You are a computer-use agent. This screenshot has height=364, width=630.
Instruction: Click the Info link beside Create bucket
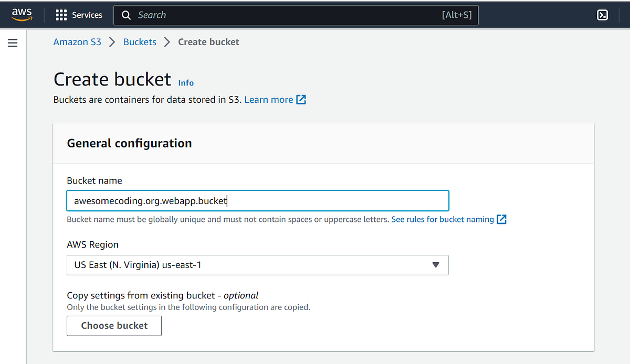click(185, 82)
